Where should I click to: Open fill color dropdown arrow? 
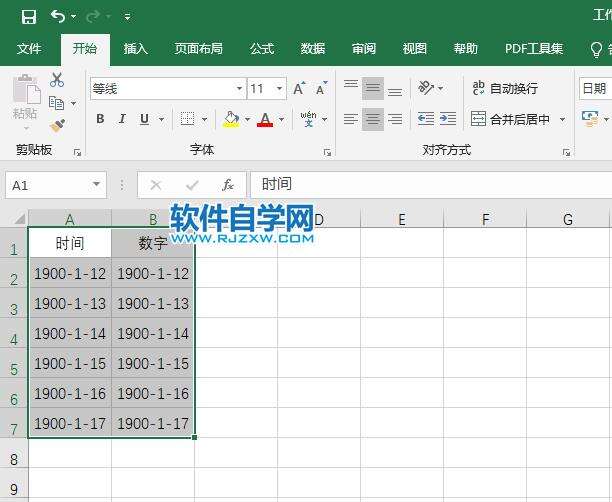point(247,119)
